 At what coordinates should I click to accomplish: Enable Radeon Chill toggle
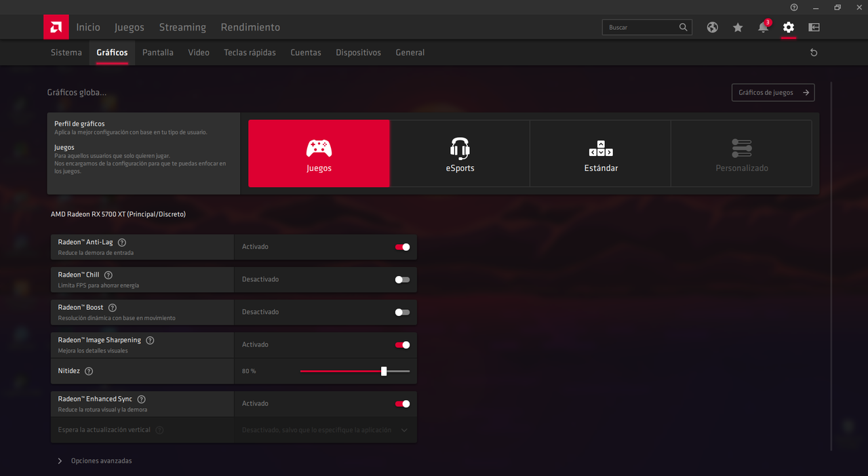pyautogui.click(x=402, y=279)
